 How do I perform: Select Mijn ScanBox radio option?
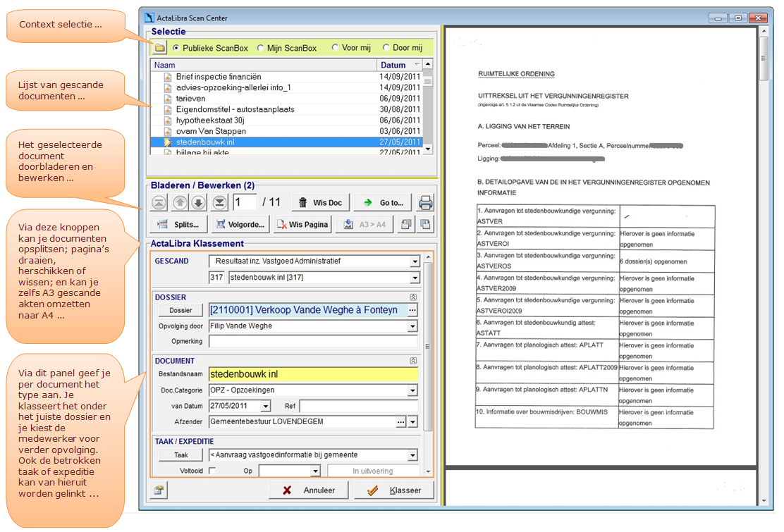click(260, 48)
